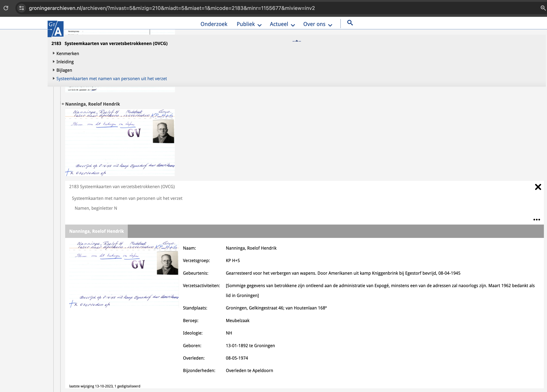
Task: Expand the Bijlagen section
Action: tap(64, 70)
